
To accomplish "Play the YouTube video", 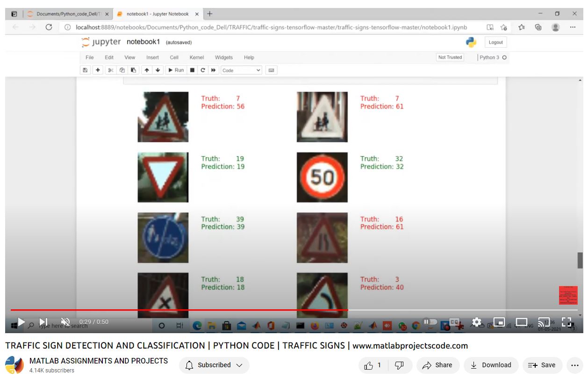I will tap(21, 322).
